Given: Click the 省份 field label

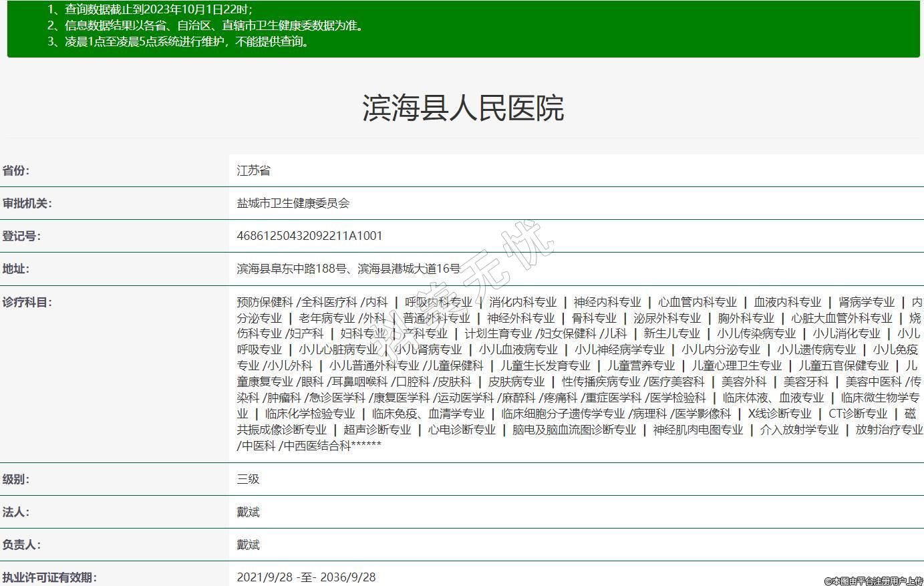Looking at the screenshot, I should (x=16, y=170).
